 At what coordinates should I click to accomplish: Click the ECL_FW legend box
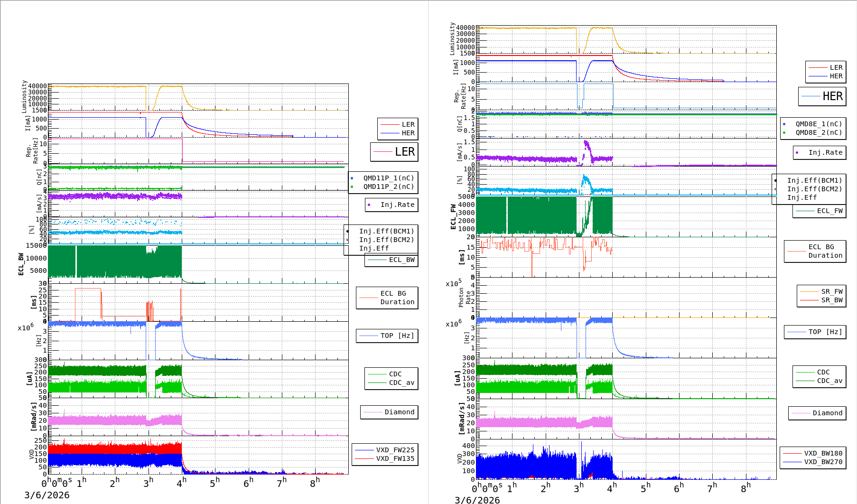820,211
